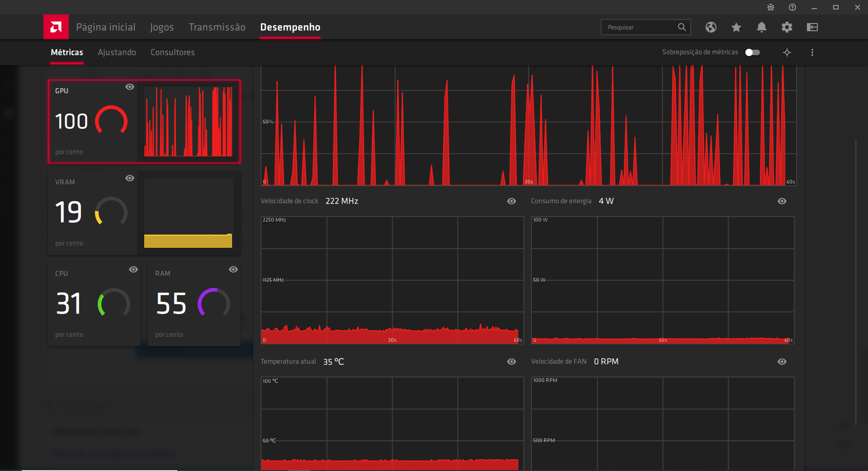The image size is (868, 471).
Task: Click the GPU '100' percent value
Action: tap(71, 122)
